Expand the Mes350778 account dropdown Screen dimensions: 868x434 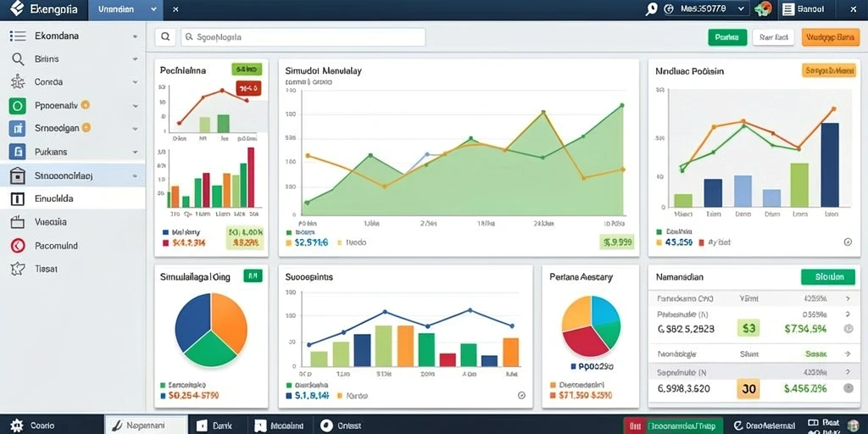pos(713,8)
